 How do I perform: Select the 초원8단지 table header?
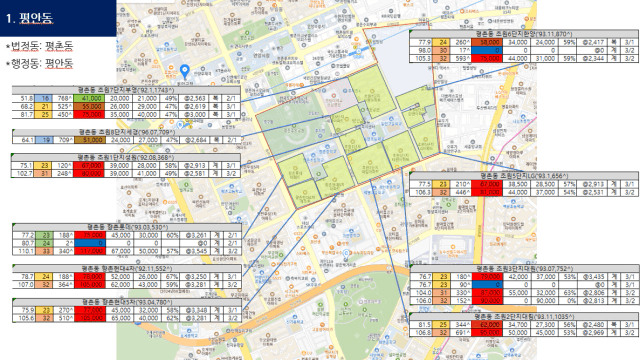click(x=126, y=132)
